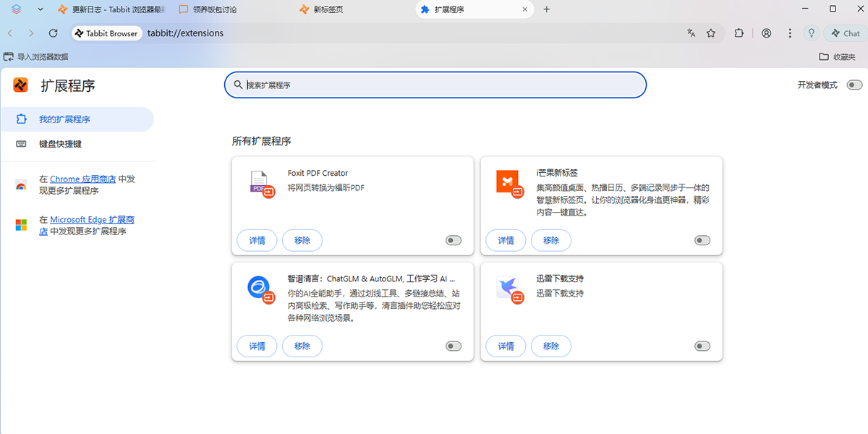Open the three-dot browser menu
The height and width of the screenshot is (434, 868).
pos(790,33)
